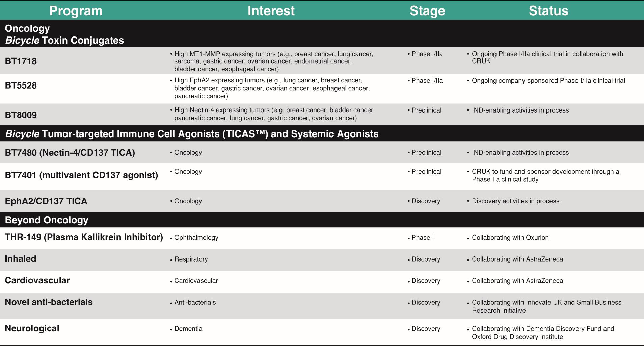Screen dimensions: 644x346
Task: Click the Cardiovascular program label
Action: coord(37,280)
